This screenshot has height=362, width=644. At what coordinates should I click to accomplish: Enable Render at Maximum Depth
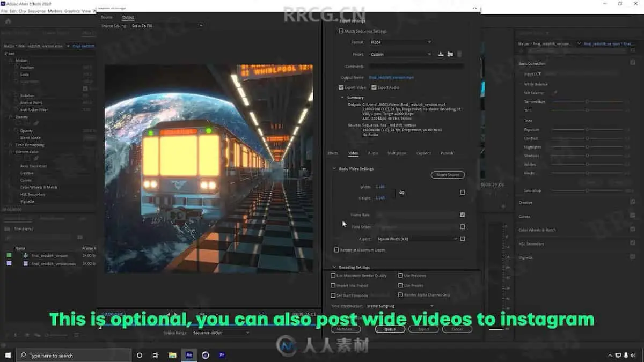336,250
